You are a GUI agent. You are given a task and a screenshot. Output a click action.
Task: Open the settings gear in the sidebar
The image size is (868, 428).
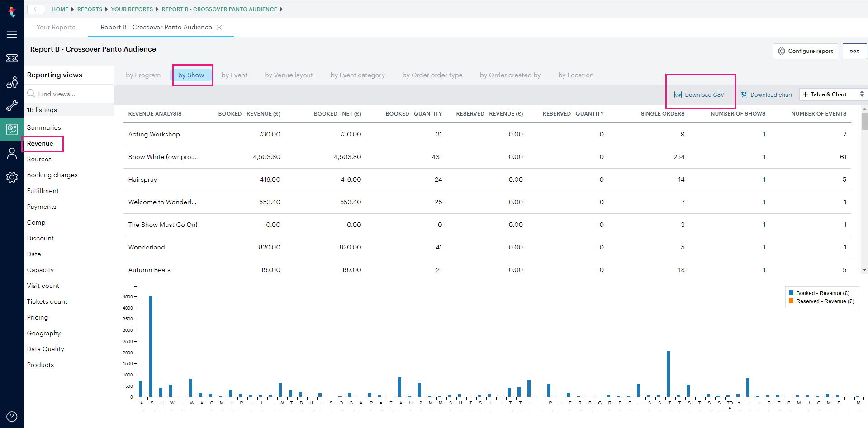[12, 177]
